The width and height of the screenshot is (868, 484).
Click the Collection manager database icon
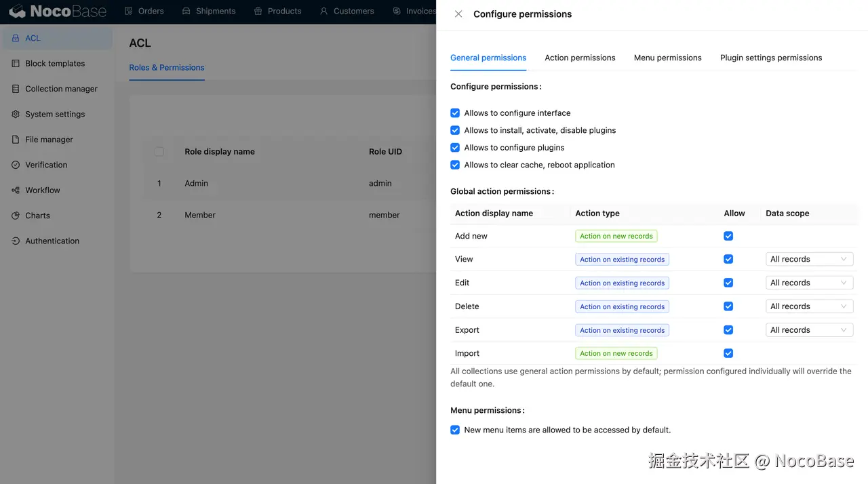tap(16, 89)
